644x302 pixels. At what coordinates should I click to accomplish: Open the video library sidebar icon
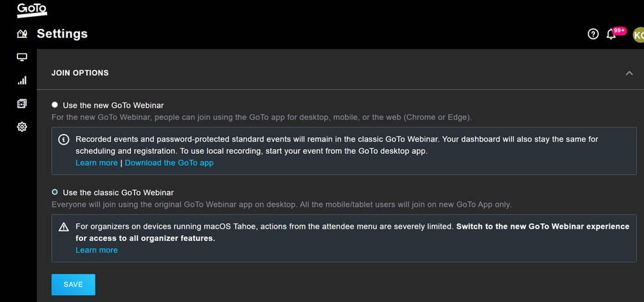click(22, 104)
